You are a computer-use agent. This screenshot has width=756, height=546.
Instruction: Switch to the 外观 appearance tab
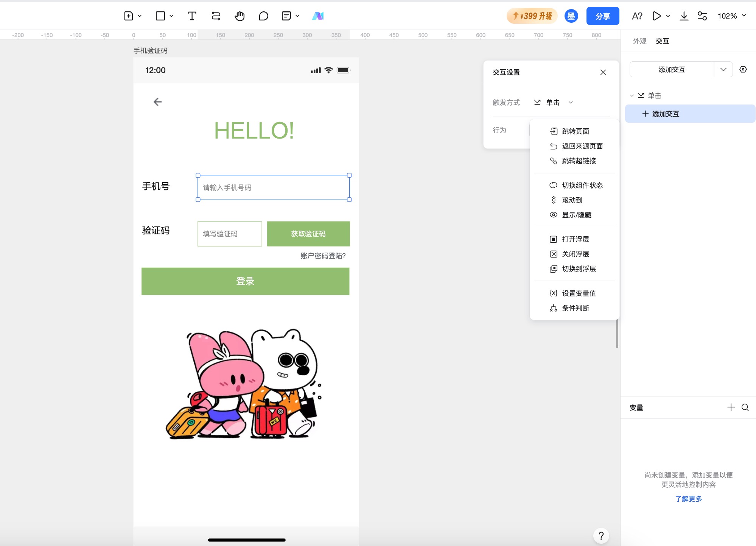click(x=639, y=41)
